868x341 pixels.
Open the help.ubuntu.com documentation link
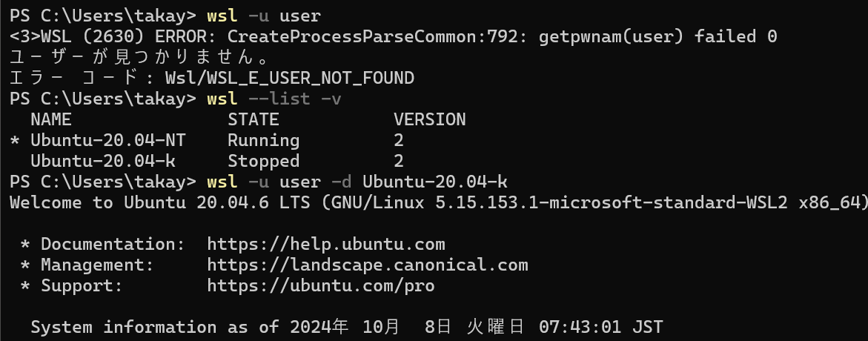point(326,244)
